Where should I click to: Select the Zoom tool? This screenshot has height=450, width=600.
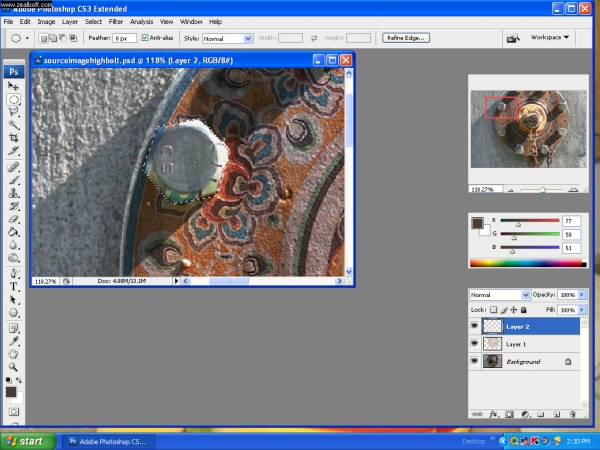(13, 367)
